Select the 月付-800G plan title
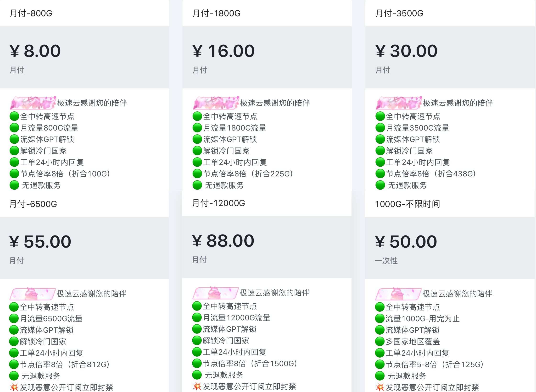This screenshot has width=536, height=392. pyautogui.click(x=31, y=13)
